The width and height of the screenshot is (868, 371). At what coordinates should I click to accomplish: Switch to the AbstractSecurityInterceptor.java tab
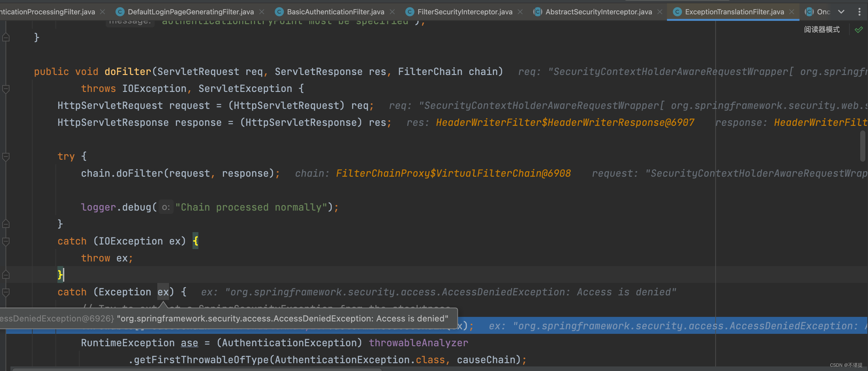tap(598, 12)
